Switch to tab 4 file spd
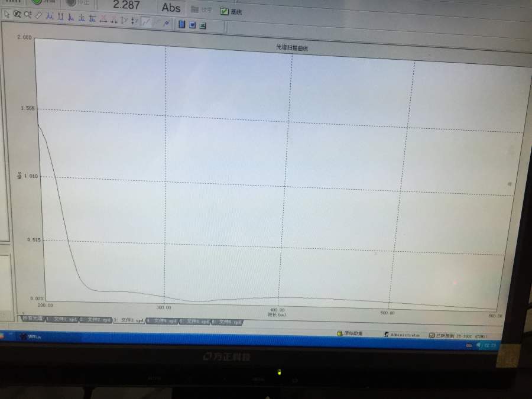The image size is (532, 399). coord(162,320)
